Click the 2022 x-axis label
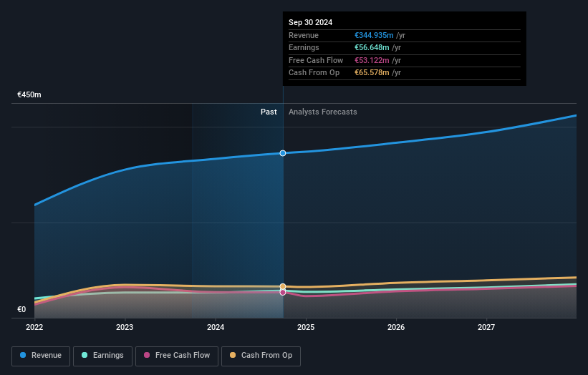 pos(34,328)
